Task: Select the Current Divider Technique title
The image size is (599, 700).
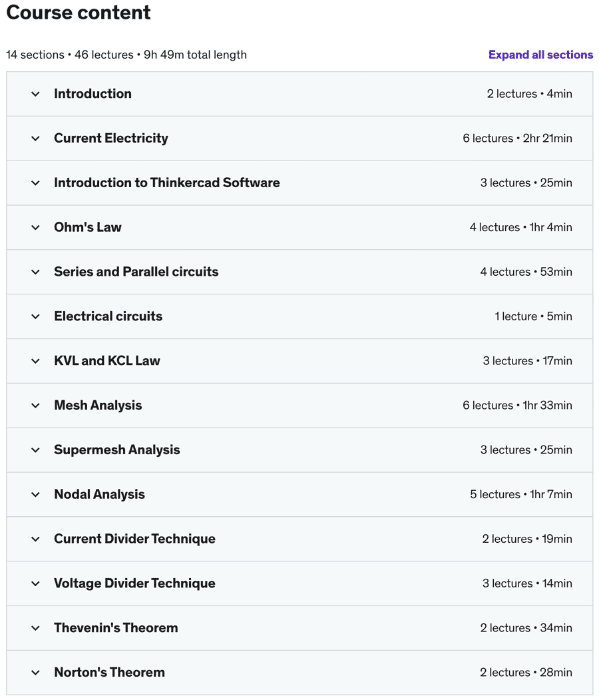Action: click(134, 539)
